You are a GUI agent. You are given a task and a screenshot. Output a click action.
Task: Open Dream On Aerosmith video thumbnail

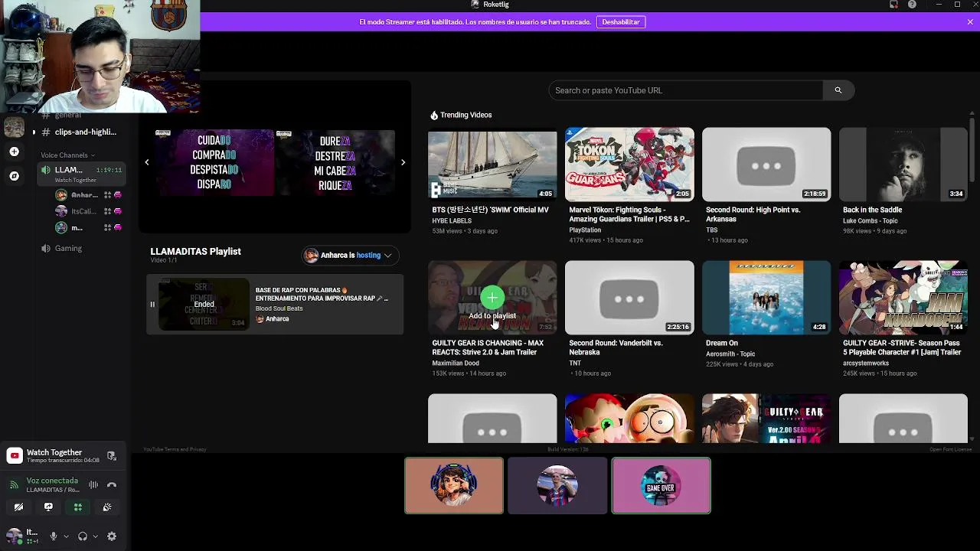pos(766,297)
